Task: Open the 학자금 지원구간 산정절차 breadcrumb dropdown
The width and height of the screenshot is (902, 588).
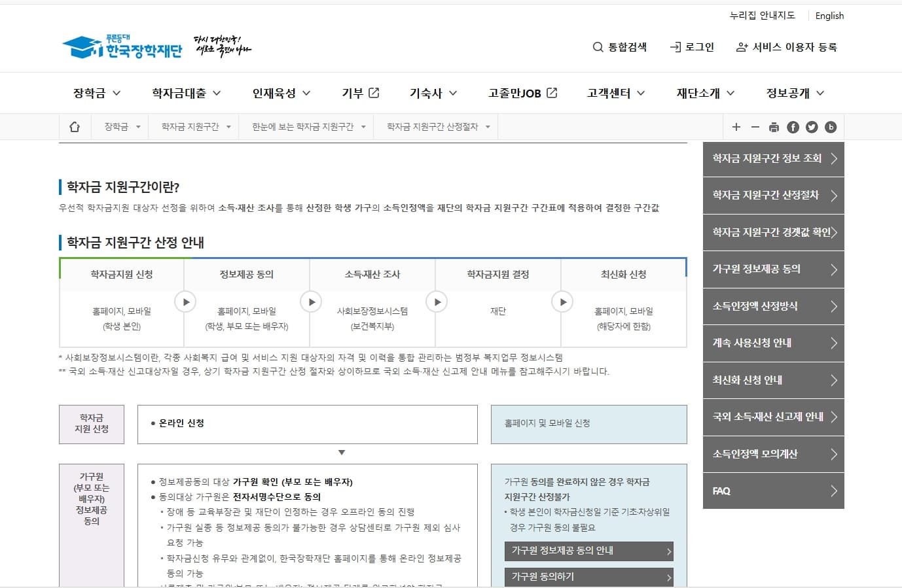Action: pyautogui.click(x=435, y=126)
